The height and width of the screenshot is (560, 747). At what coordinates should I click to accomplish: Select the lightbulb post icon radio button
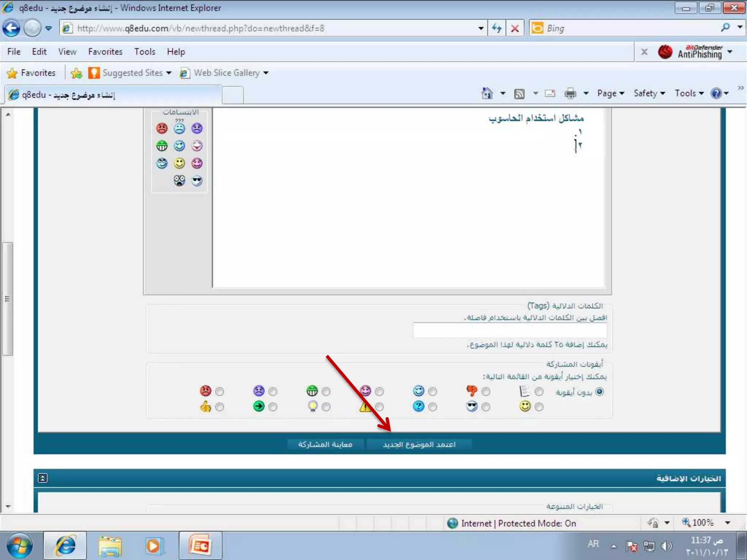tap(326, 407)
